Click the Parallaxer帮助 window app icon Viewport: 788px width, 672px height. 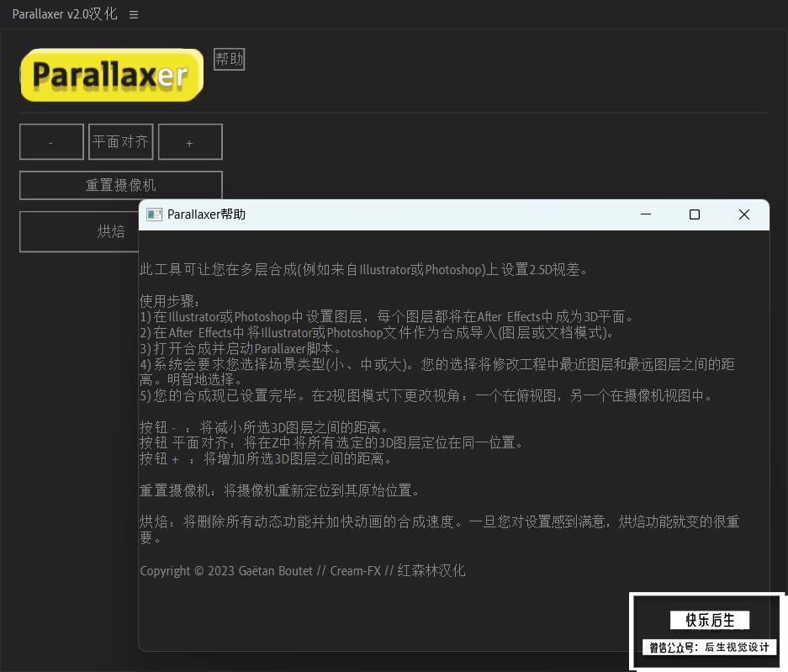click(x=154, y=214)
